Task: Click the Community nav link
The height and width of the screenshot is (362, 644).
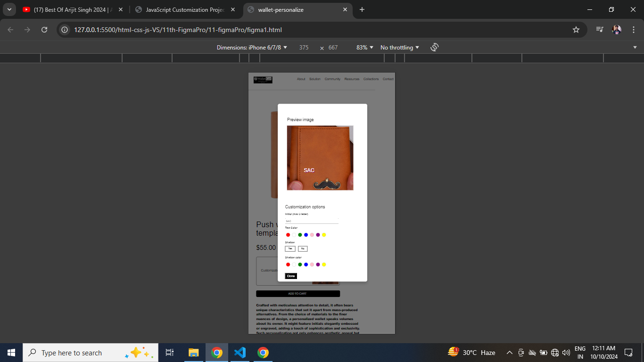Action: [x=332, y=79]
